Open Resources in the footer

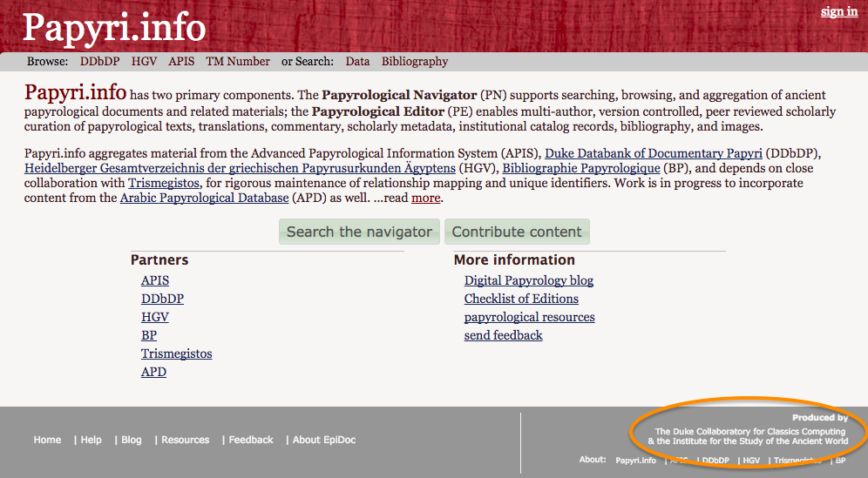click(x=186, y=440)
